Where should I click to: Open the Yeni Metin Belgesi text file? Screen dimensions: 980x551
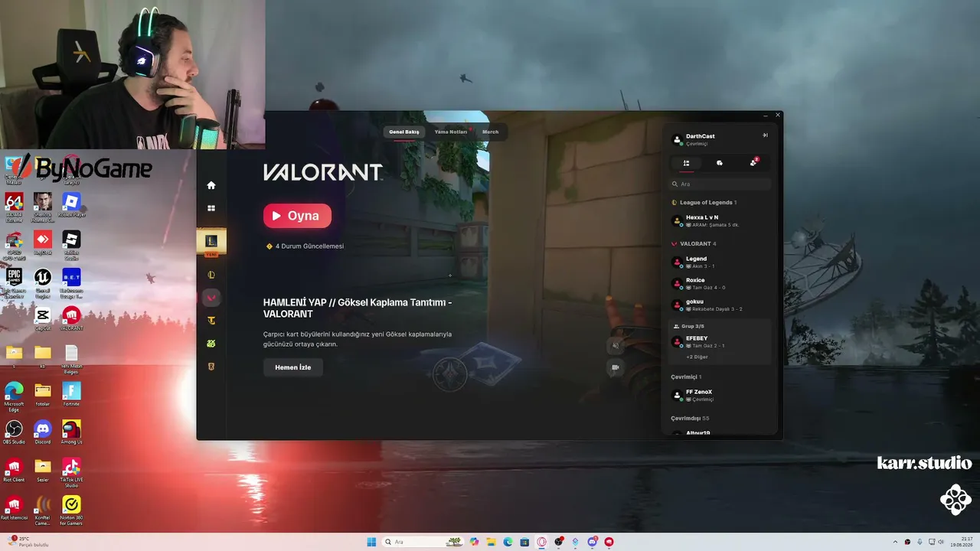[x=71, y=360]
